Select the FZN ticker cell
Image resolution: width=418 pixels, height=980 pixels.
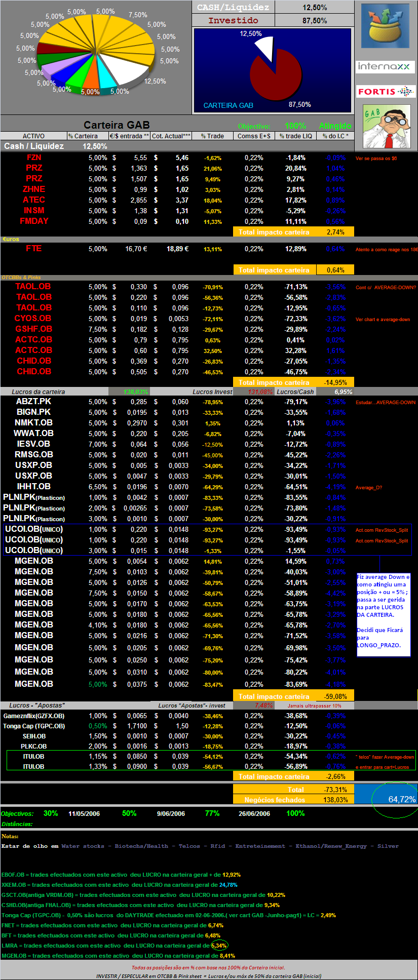(34, 158)
